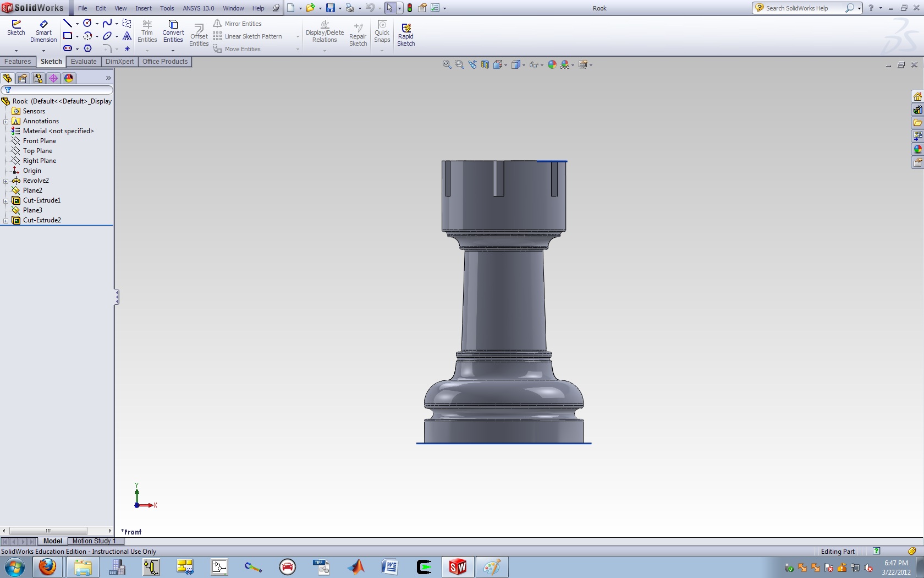Select the Offset Entities tool
The width and height of the screenshot is (924, 578).
point(199,35)
